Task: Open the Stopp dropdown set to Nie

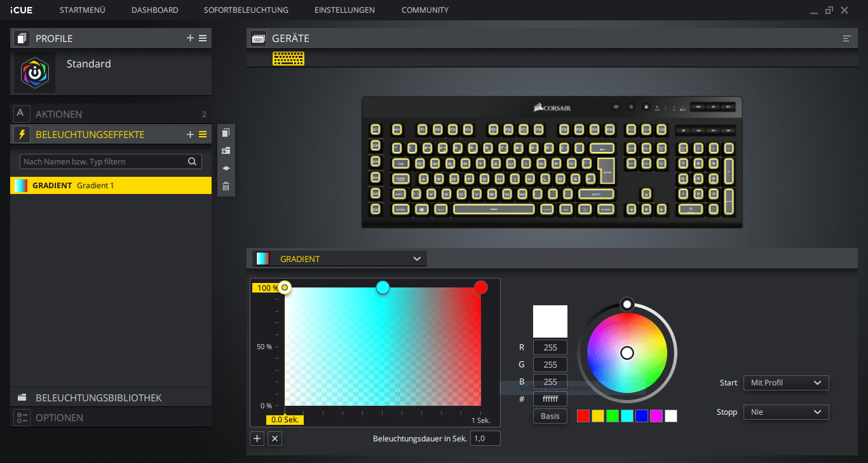Action: pos(785,412)
